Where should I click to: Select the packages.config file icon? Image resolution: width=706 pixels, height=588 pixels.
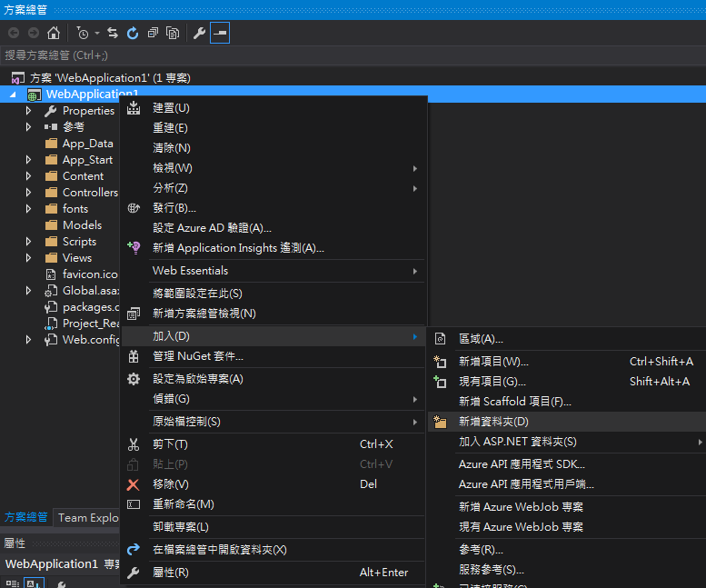click(x=51, y=307)
